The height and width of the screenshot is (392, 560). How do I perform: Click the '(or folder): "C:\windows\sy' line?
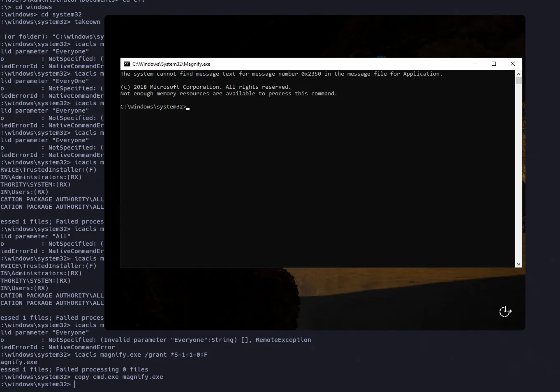tap(54, 37)
